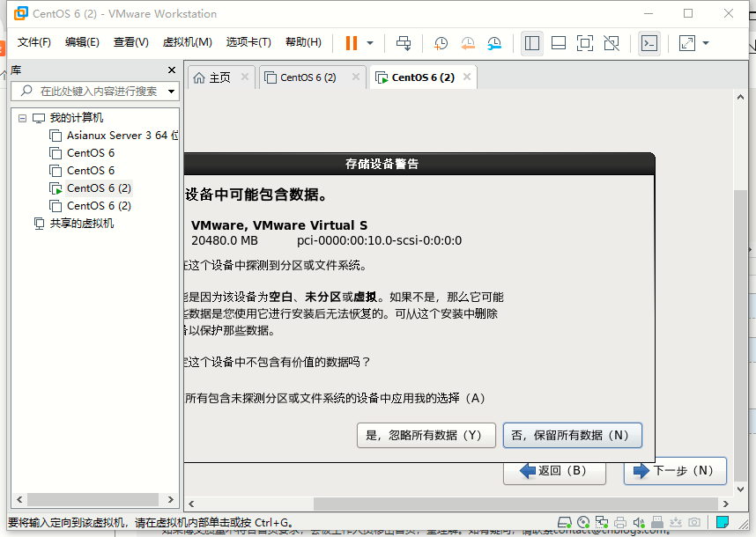The image size is (756, 537).
Task: Close the 主页 tab
Action: tap(245, 77)
